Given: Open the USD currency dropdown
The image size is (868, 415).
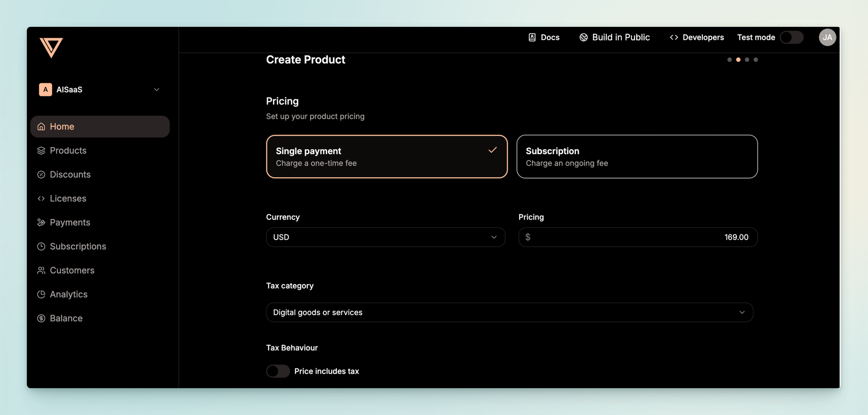Looking at the screenshot, I should (x=385, y=237).
